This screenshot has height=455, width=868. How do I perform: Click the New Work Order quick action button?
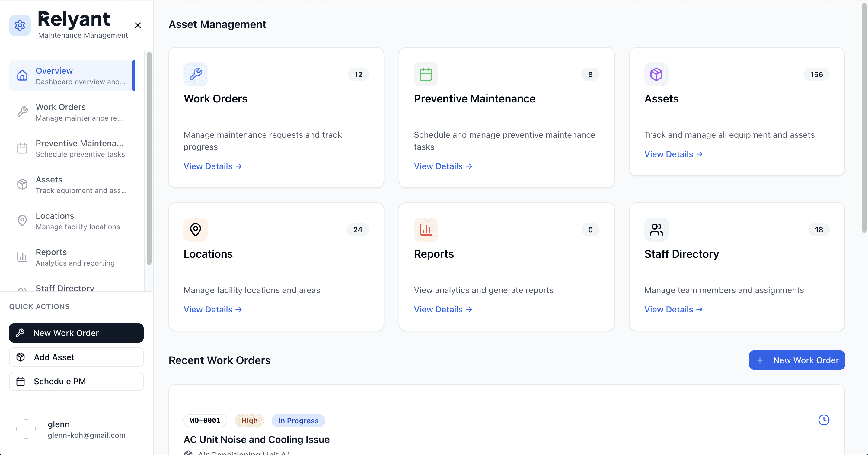[76, 333]
